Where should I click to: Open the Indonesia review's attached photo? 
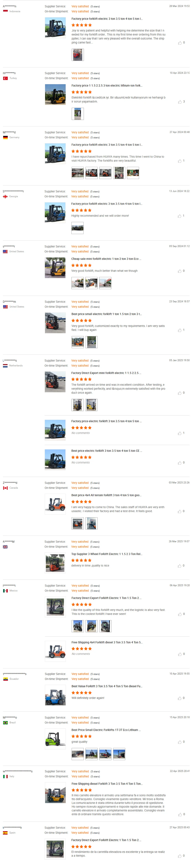tap(77, 55)
